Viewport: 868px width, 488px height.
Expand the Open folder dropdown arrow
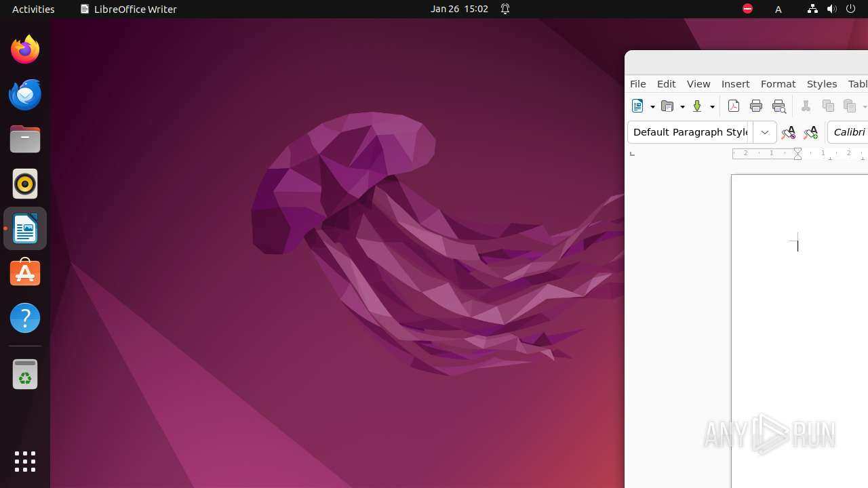tap(682, 106)
